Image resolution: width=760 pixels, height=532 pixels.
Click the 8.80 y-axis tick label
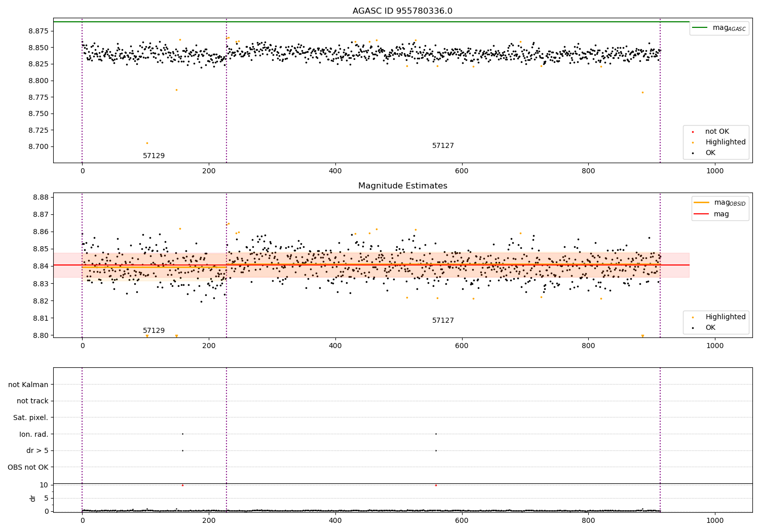pos(41,335)
